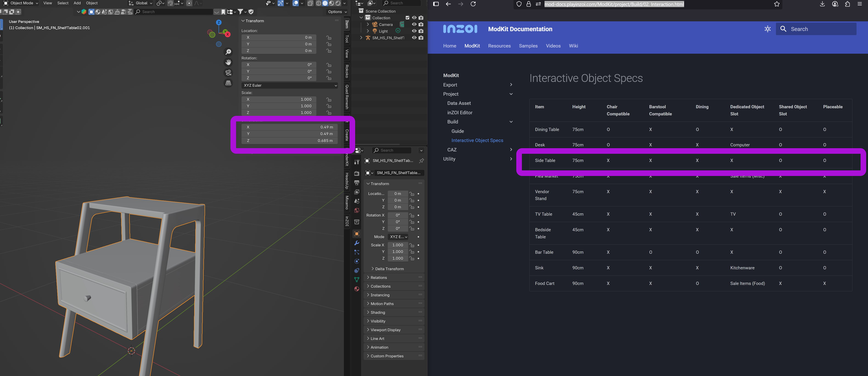Click the zoom magnifier viewport gizmo
The width and height of the screenshot is (868, 376).
tap(228, 52)
